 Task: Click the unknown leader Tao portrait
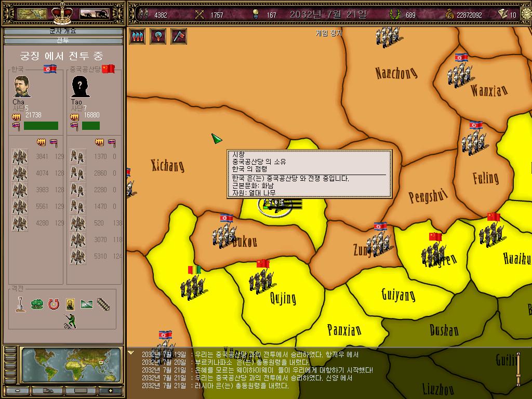[x=81, y=87]
